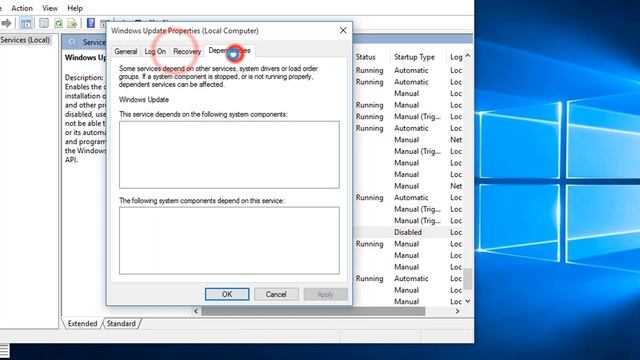Switch to the General tab

click(x=125, y=51)
